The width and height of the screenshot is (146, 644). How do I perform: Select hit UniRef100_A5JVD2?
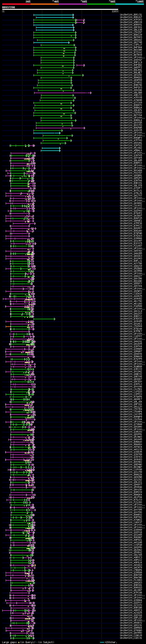[x=131, y=148]
